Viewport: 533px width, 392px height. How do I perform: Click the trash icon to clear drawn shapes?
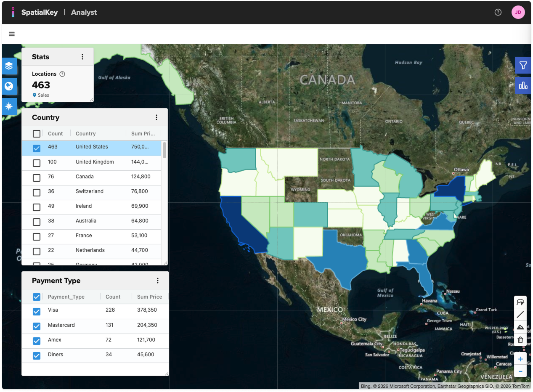tap(520, 339)
